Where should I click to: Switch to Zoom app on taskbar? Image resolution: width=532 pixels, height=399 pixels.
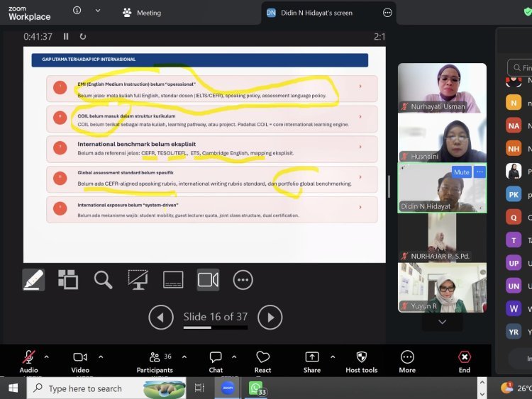tap(228, 388)
